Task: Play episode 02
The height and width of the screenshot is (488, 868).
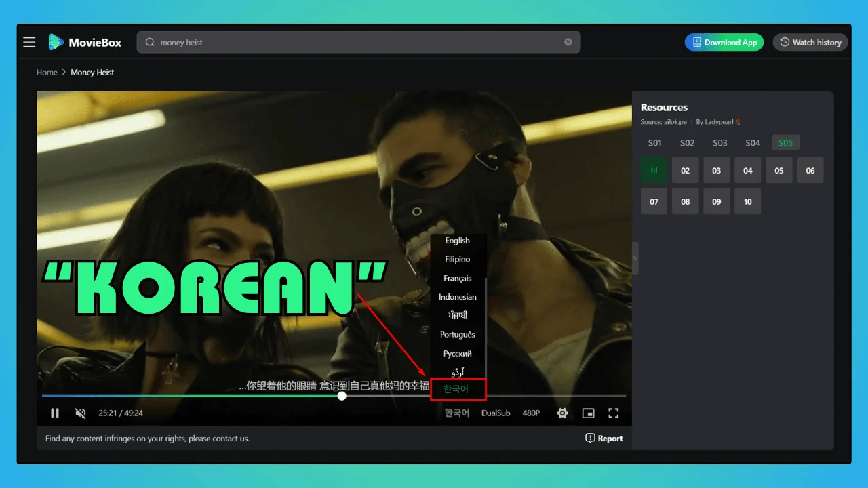Action: [x=685, y=170]
